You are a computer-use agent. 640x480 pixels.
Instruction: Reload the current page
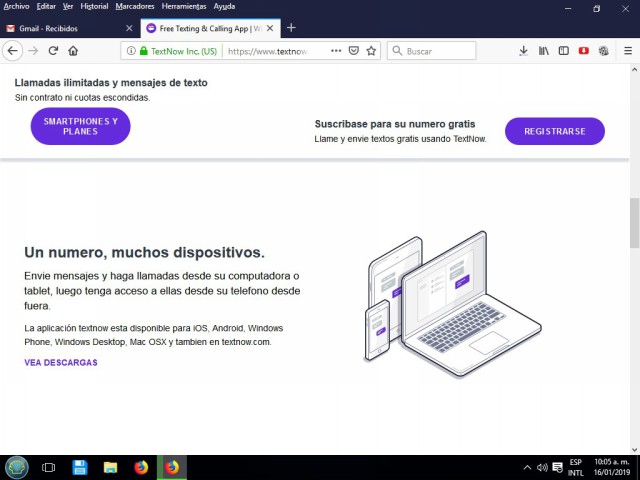[53, 51]
